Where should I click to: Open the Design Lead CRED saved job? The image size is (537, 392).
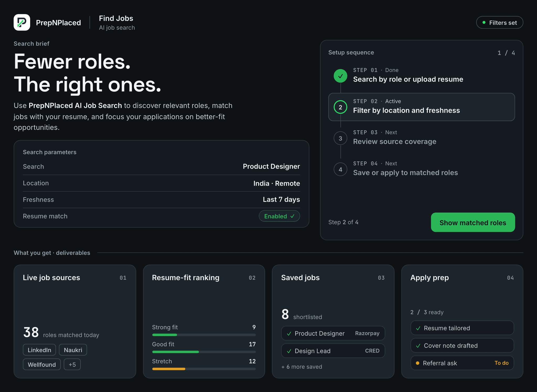333,351
